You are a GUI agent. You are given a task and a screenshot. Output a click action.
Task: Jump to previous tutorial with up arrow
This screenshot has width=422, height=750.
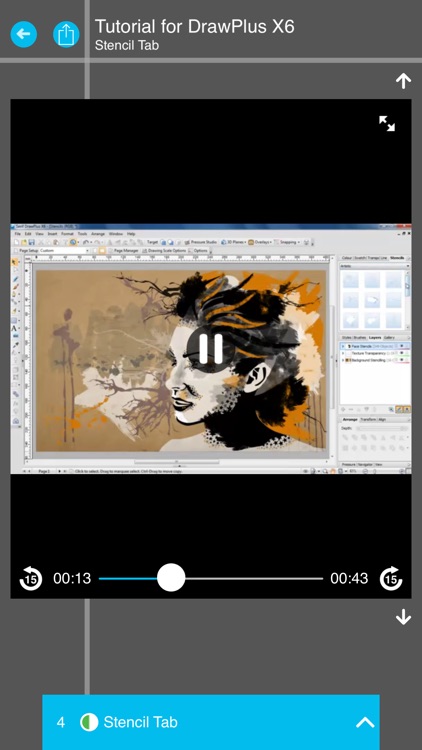click(x=403, y=81)
